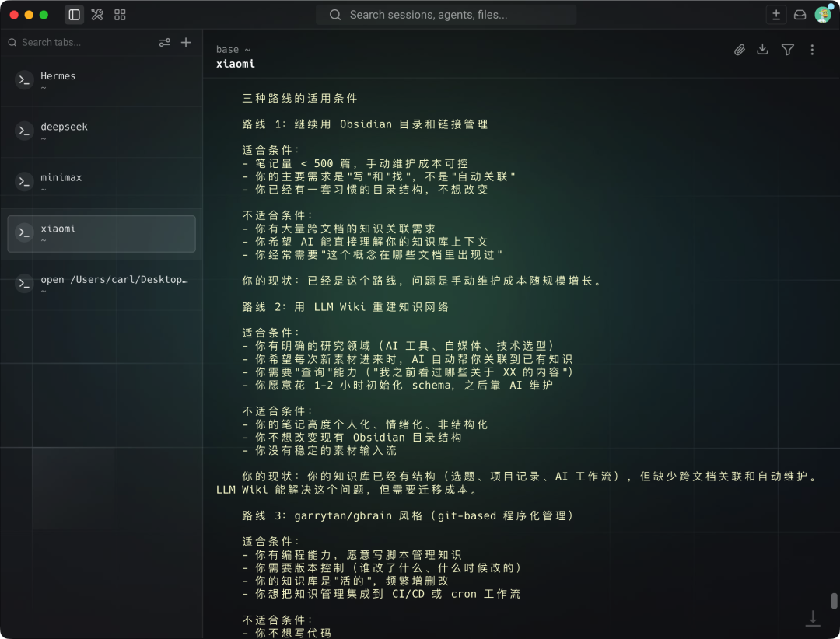Image resolution: width=840 pixels, height=639 pixels.
Task: Click the line '路线 1: 继续用 Obsidian 目录和链接管理'
Action: [x=365, y=124]
